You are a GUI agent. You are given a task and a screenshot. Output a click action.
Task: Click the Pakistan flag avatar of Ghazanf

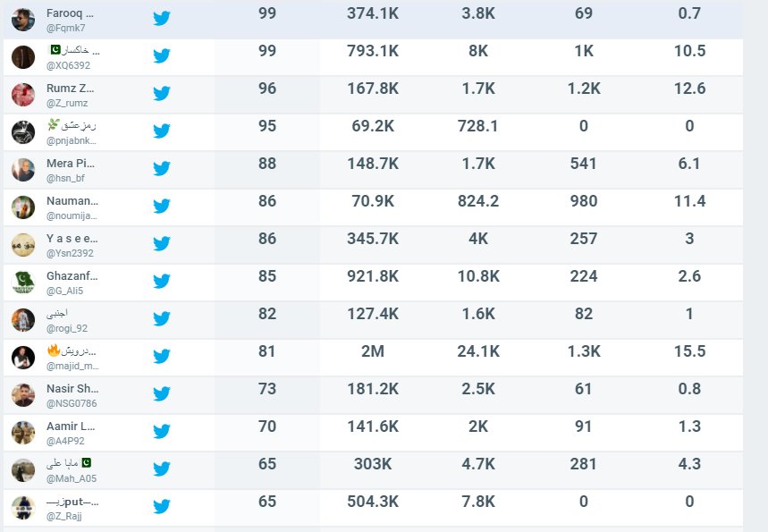[x=23, y=283]
